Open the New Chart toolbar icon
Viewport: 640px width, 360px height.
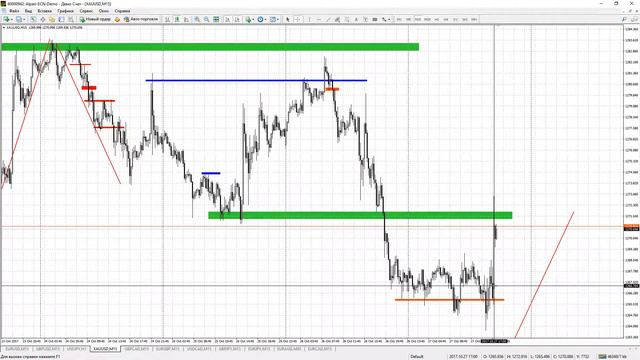[x=6, y=19]
